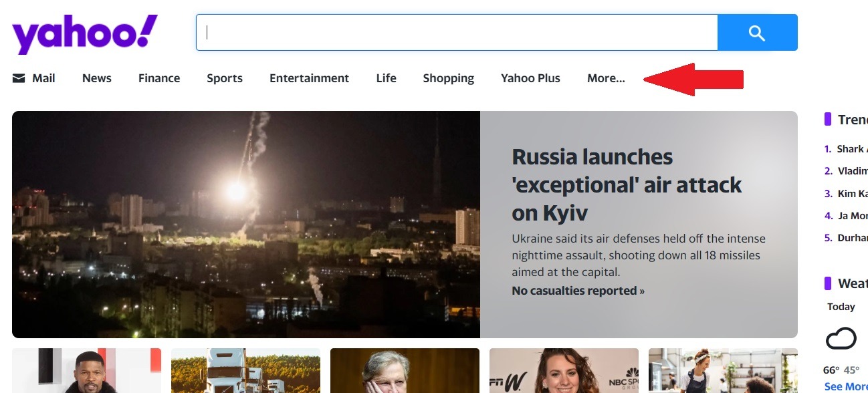
Task: Click the Jamie Foxx story thumbnail
Action: click(86, 370)
